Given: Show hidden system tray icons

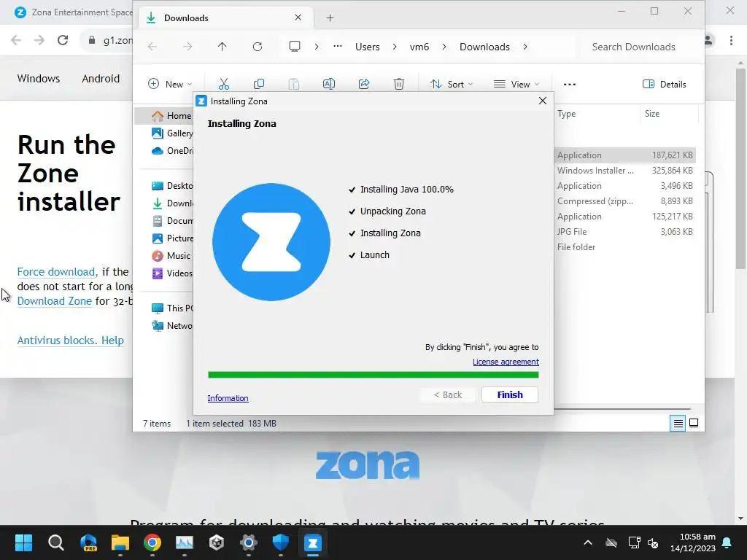Looking at the screenshot, I should [x=588, y=542].
